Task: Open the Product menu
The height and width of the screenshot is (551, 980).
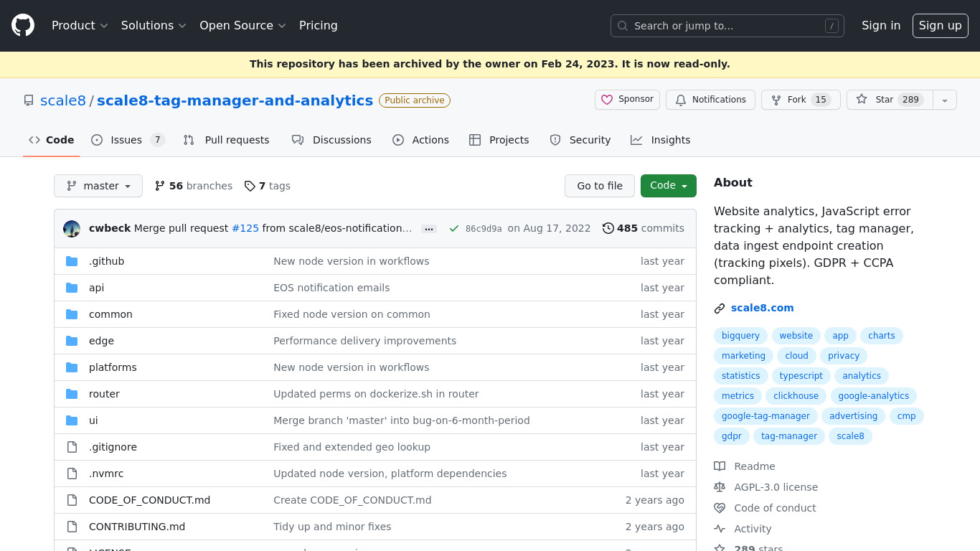Action: point(79,26)
